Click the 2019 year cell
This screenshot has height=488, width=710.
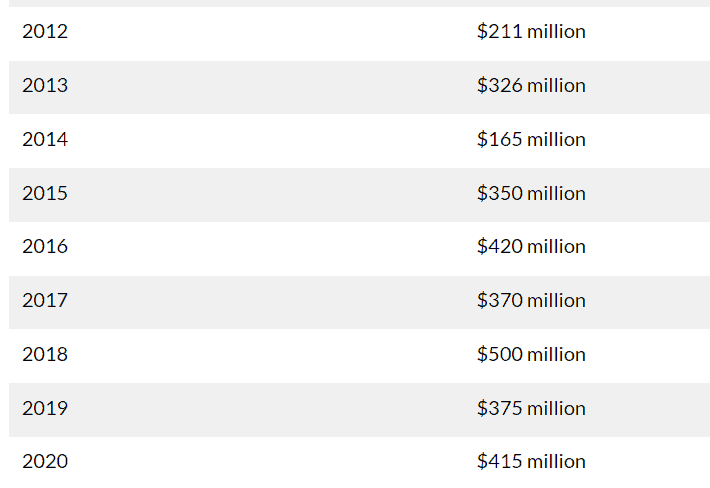(45, 408)
